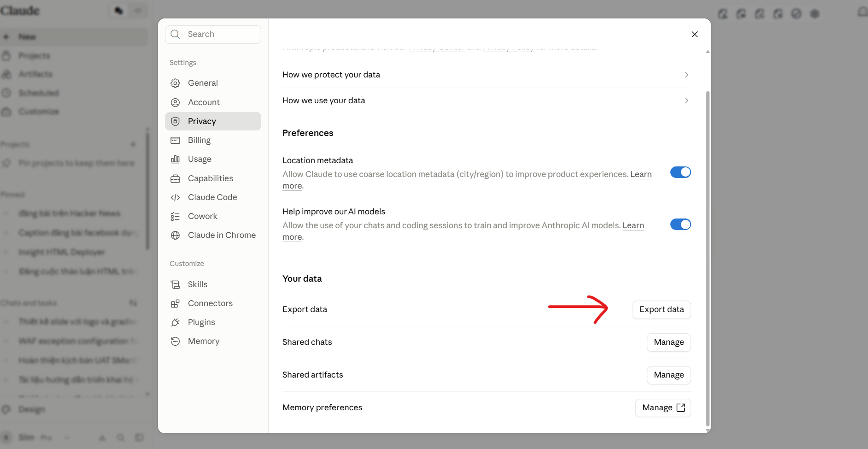
Task: Open Projects in the background sidebar
Action: (74, 56)
